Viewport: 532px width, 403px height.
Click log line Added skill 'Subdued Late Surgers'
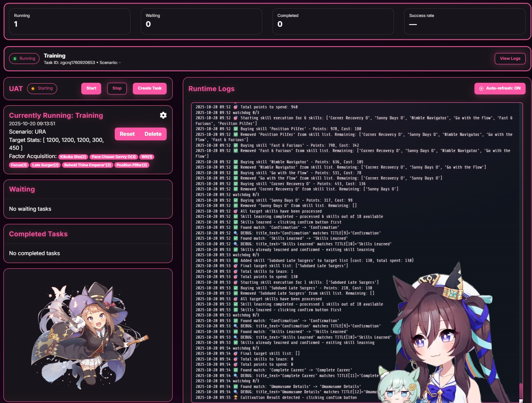point(305,261)
